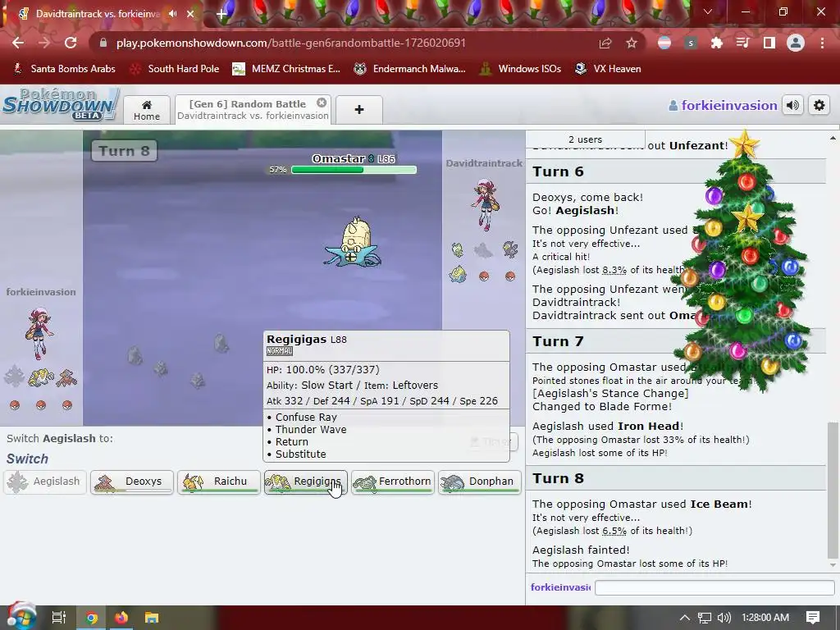Open VX Heaven bookmark

coord(608,69)
